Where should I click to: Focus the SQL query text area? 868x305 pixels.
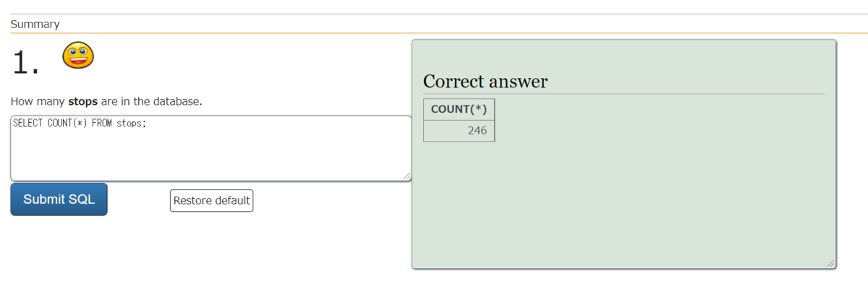point(211,148)
